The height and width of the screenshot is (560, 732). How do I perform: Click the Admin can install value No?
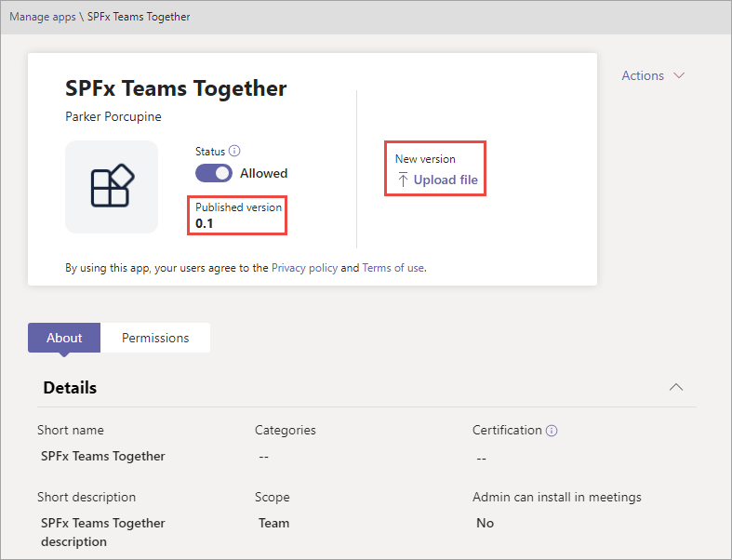pyautogui.click(x=485, y=523)
